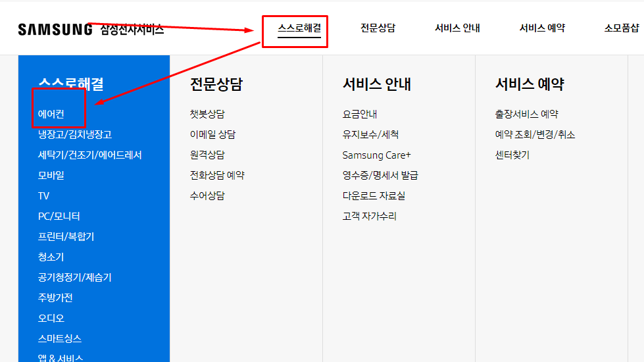Choose 모바일 in the self-help list
Screen dimensions: 644x362
click(x=51, y=176)
